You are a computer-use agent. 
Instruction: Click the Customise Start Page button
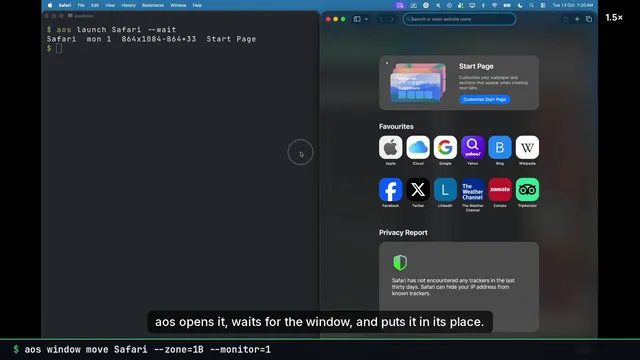point(484,99)
